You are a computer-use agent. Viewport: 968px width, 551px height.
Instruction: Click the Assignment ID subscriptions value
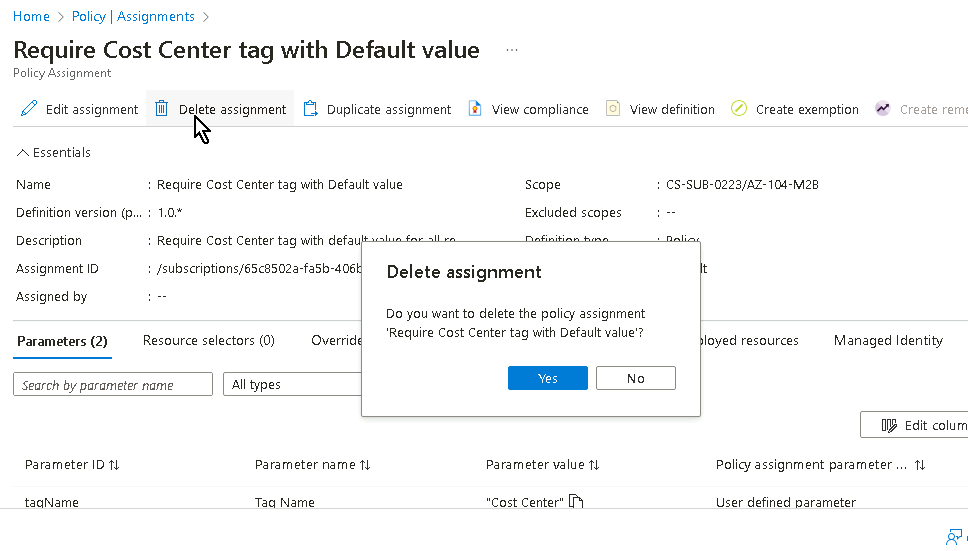(x=259, y=268)
